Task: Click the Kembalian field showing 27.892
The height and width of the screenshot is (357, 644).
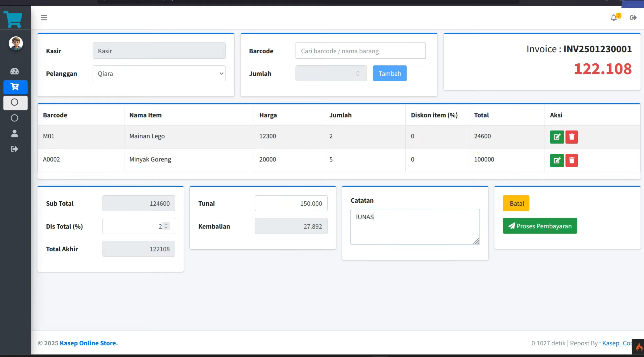Action: pos(291,226)
